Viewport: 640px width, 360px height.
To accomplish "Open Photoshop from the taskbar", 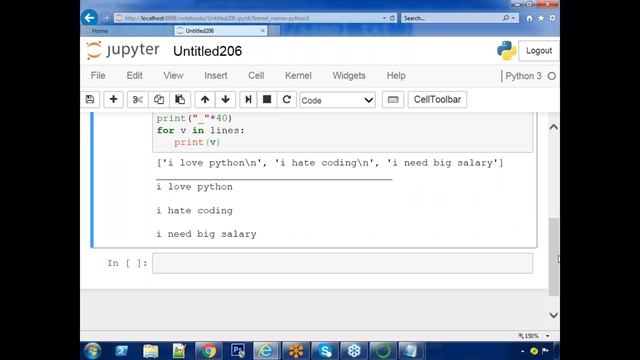I will [x=238, y=351].
